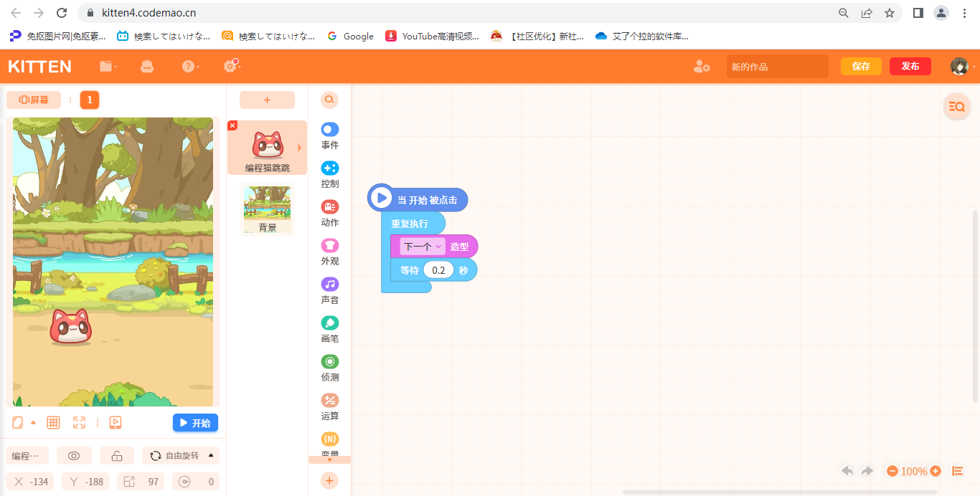The height and width of the screenshot is (496, 980).
Task: Select the 外观 looks block category
Action: click(329, 252)
